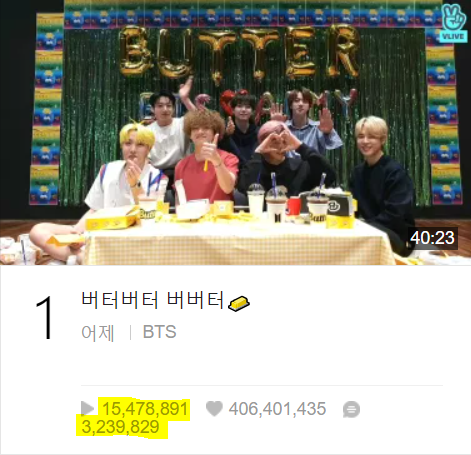Click the 15,478,891 view count
This screenshot has width=471, height=455.
click(145, 409)
